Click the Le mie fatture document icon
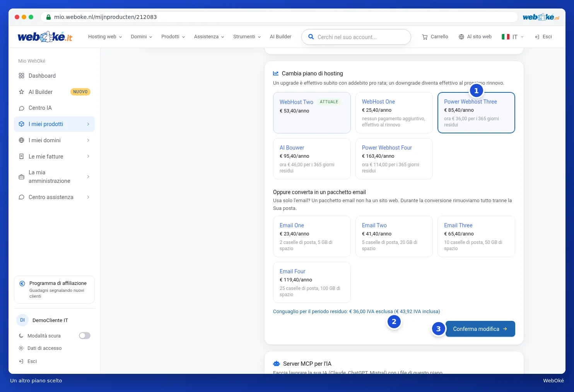Image resolution: width=574 pixels, height=392 pixels. point(21,157)
